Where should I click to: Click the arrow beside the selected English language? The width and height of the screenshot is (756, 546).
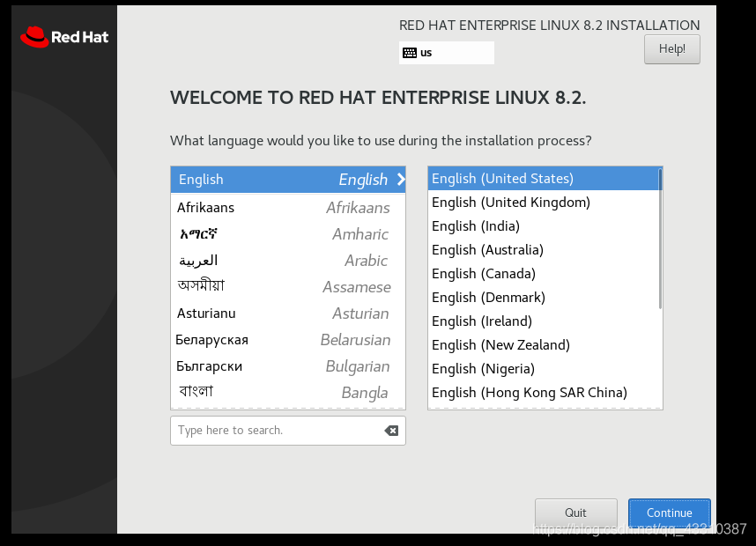click(401, 180)
